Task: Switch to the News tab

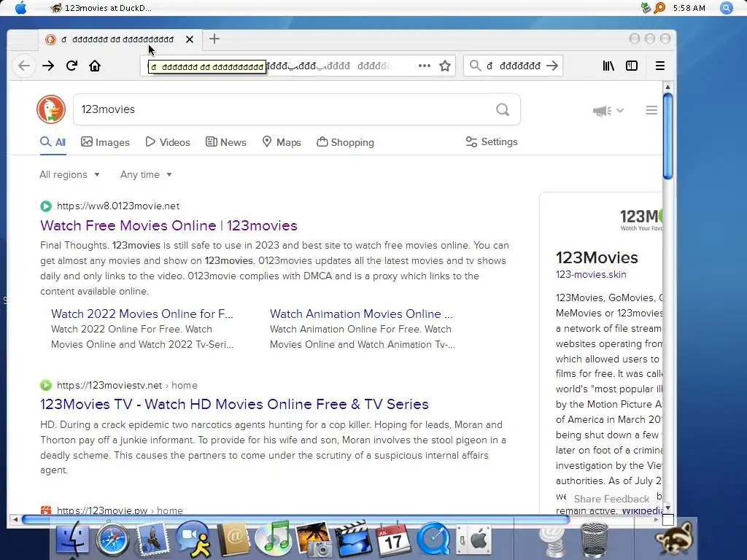Action: tap(226, 142)
